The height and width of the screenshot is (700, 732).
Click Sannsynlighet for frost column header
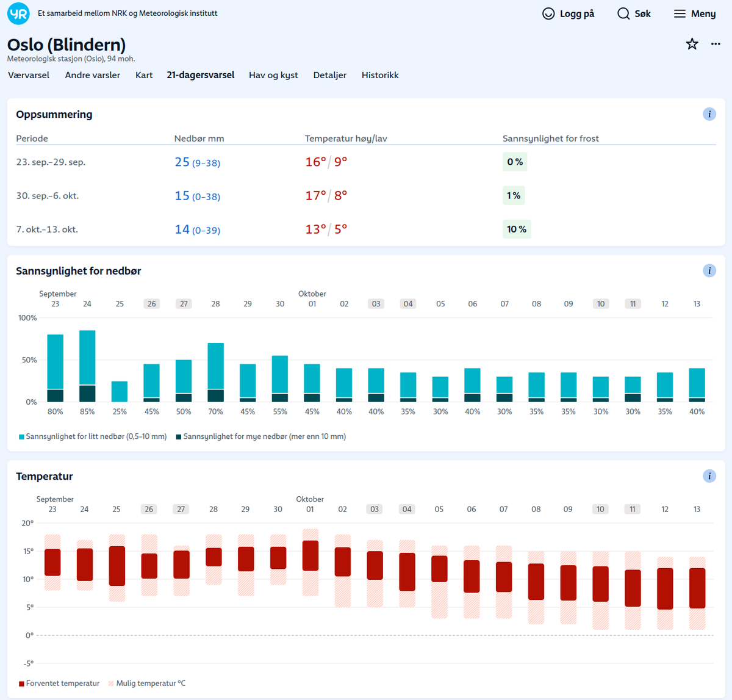[551, 139]
